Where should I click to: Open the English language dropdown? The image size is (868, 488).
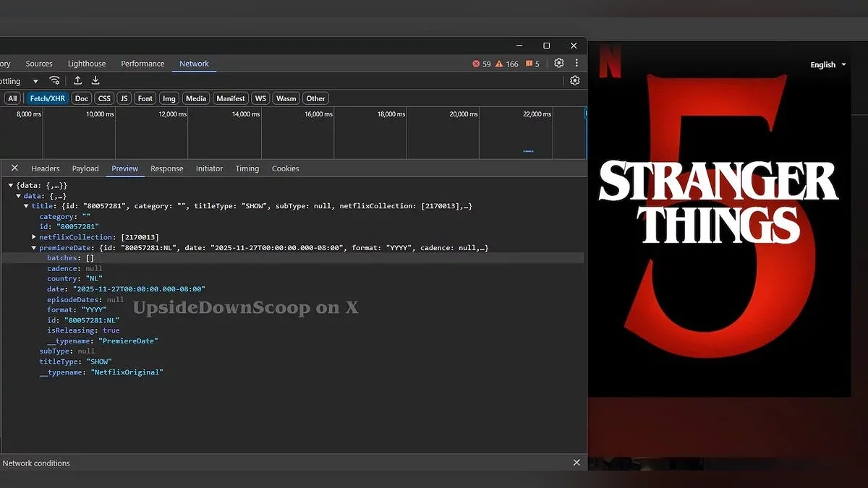click(828, 65)
